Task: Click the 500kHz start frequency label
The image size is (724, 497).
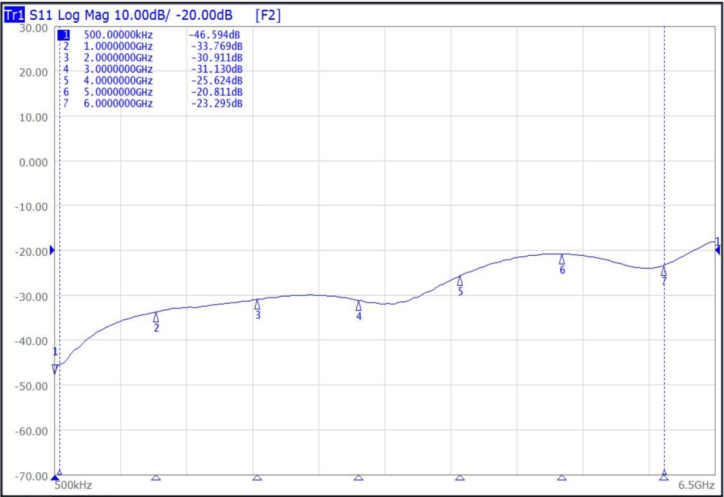Action: [x=73, y=485]
